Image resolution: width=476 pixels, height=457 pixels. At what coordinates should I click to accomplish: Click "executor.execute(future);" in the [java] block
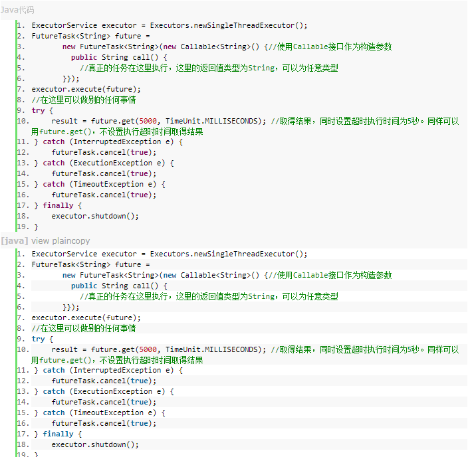86,318
